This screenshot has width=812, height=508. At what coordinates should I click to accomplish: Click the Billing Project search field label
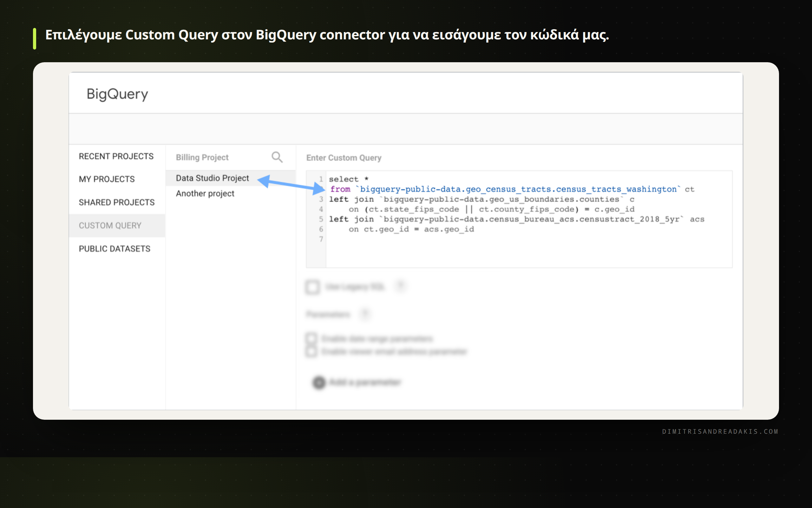(x=202, y=157)
